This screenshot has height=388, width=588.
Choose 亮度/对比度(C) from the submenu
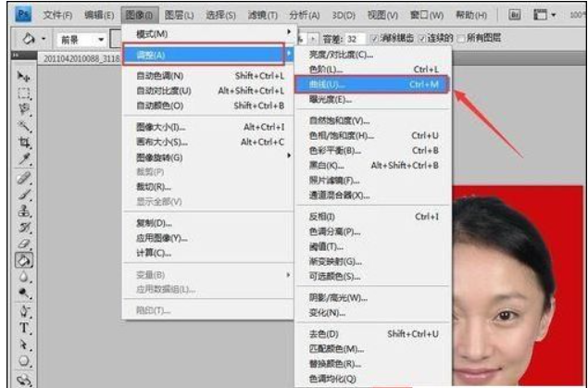374,55
